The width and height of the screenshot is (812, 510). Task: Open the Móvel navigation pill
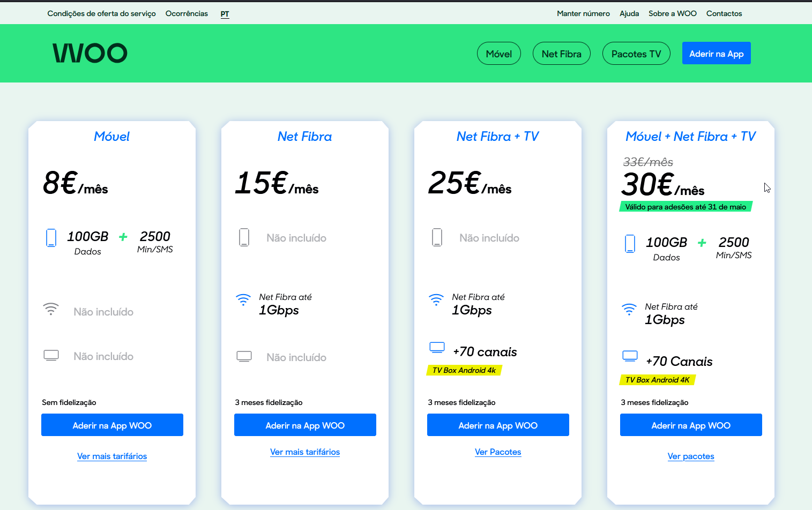pos(498,54)
